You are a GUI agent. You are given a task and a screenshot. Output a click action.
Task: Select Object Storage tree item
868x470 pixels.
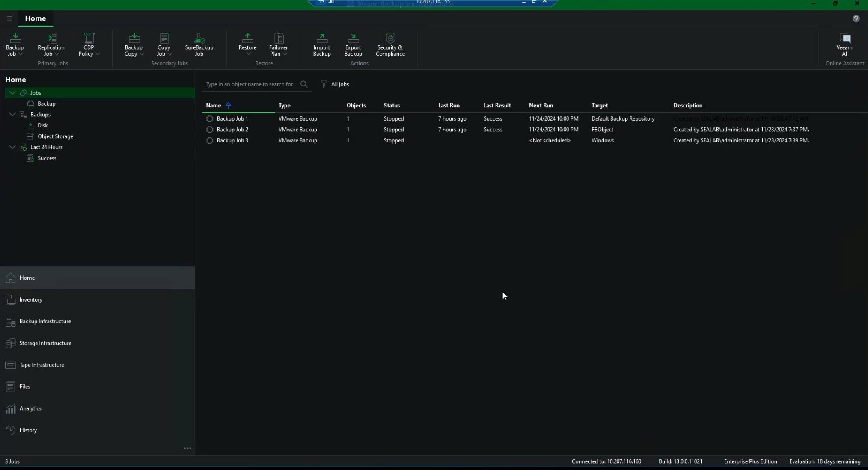[x=55, y=136]
